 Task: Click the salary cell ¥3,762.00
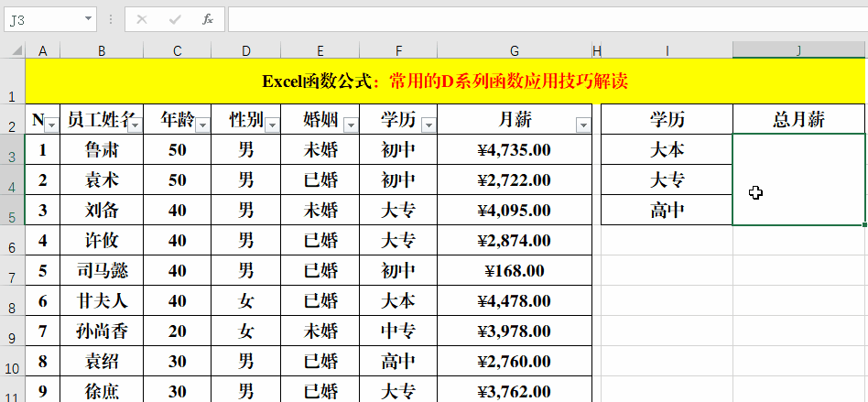click(x=515, y=390)
